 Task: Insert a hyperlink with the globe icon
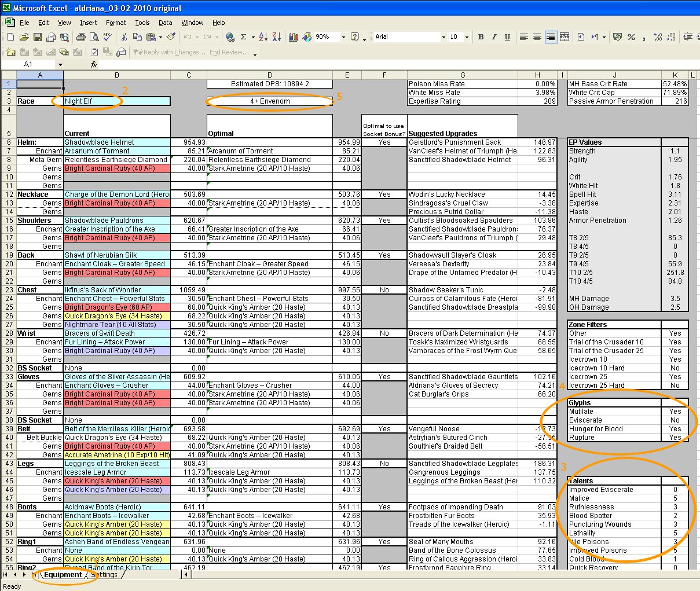[230, 37]
